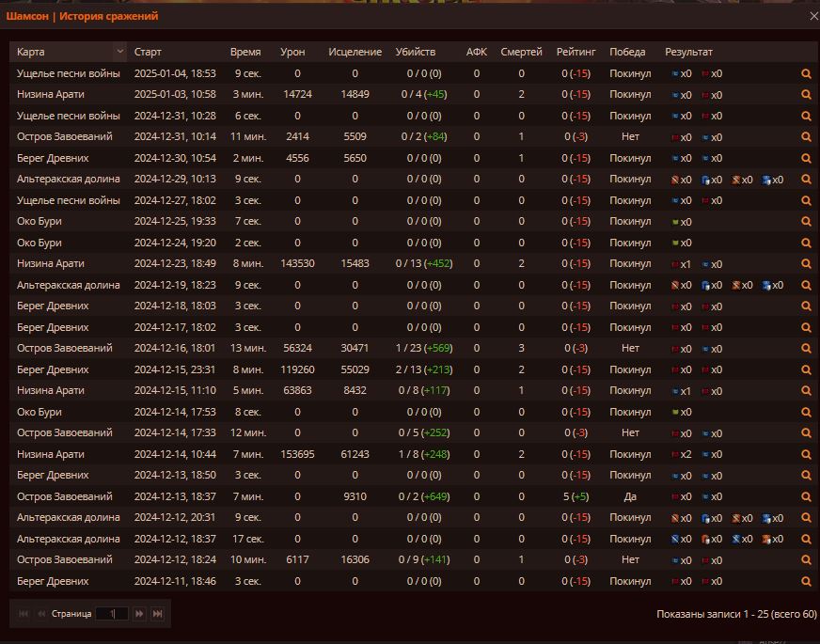The image size is (820, 644).
Task: View details of 2024-12-31, 10:28 battle
Action: pos(806,116)
